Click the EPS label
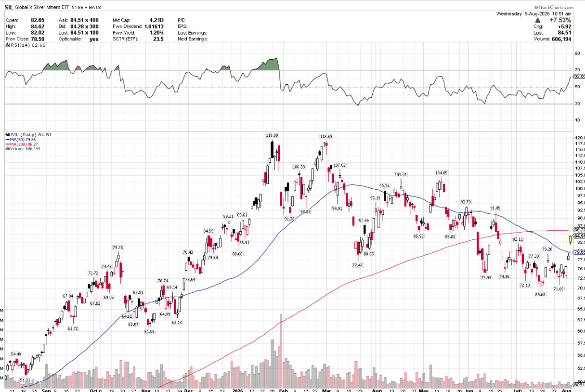This screenshot has width=585, height=392. (182, 26)
